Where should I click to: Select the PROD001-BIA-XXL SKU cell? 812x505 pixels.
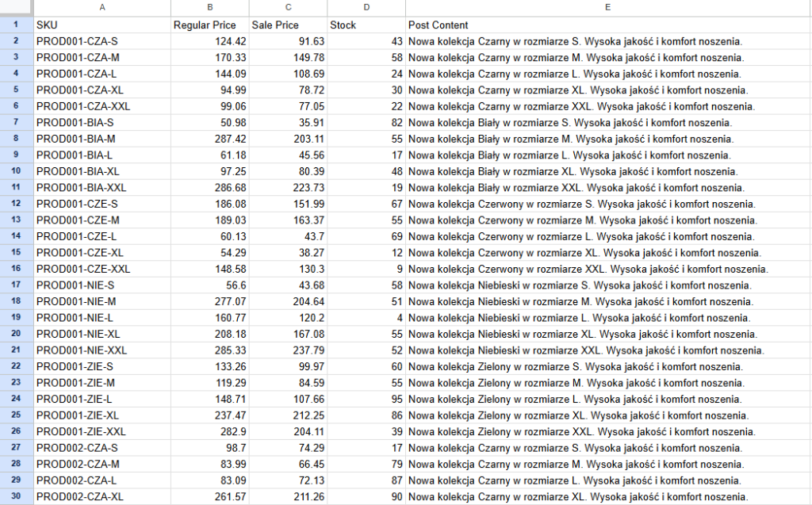pos(101,188)
